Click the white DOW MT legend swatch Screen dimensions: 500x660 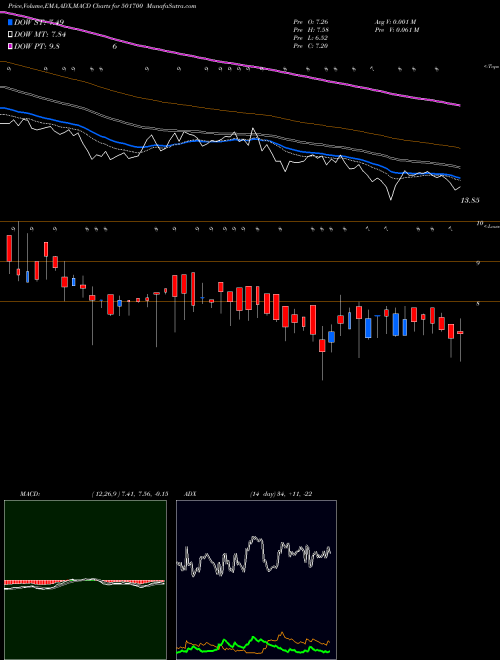[x=11, y=35]
